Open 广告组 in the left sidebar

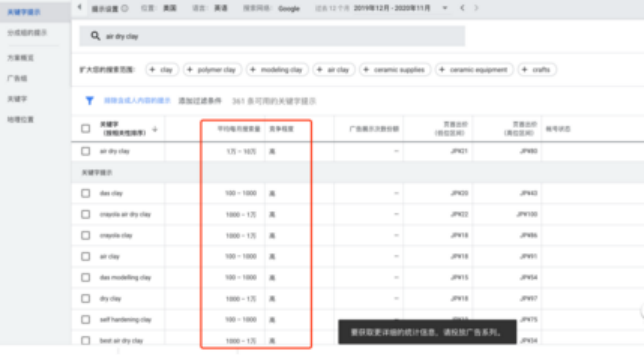tap(17, 78)
